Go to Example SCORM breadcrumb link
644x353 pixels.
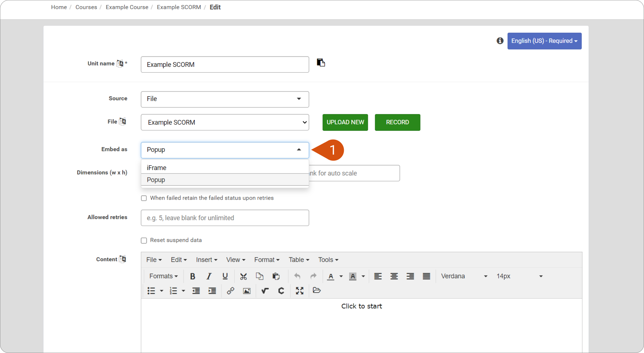point(179,7)
